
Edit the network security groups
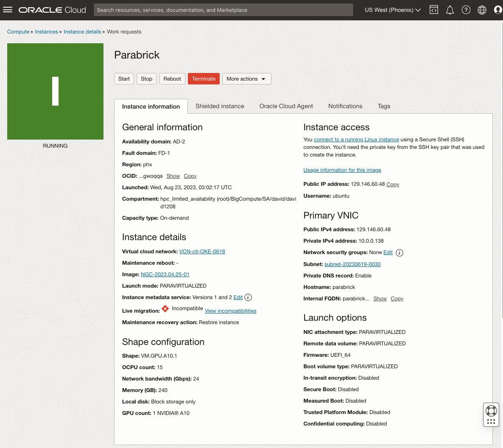coord(388,252)
